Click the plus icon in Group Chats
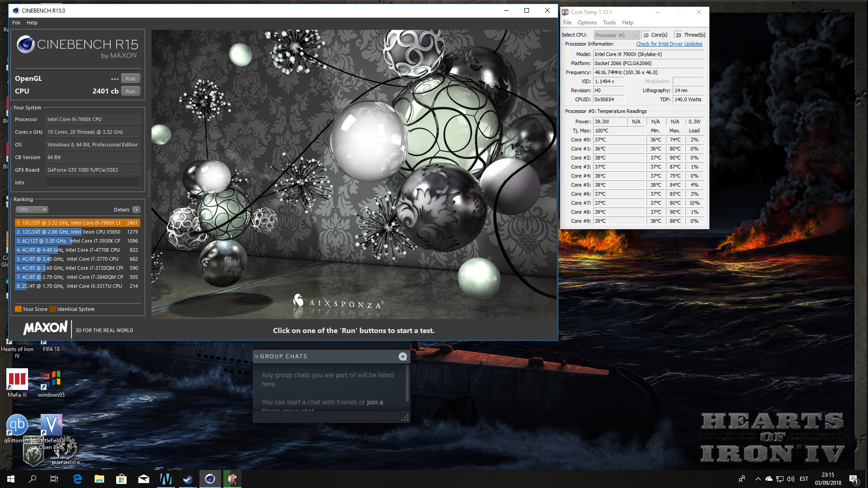Image resolution: width=868 pixels, height=488 pixels. pos(403,357)
